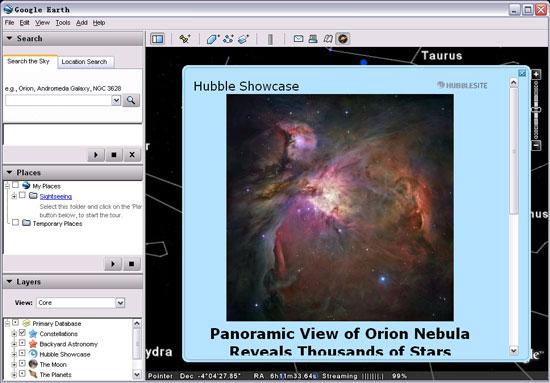Click the Add Image Overlay icon
Image resolution: width=550 pixels, height=383 pixels.
click(x=243, y=39)
